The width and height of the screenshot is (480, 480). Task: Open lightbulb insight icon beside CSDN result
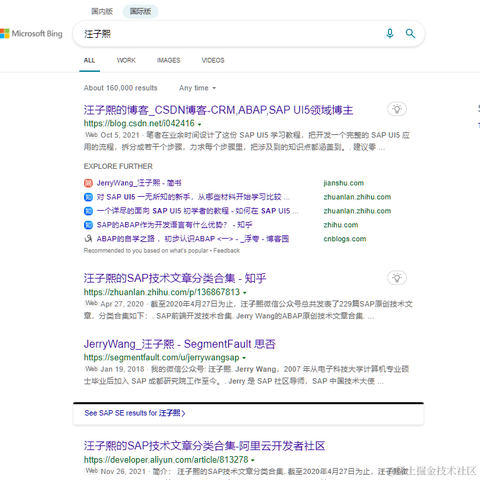pos(397,109)
